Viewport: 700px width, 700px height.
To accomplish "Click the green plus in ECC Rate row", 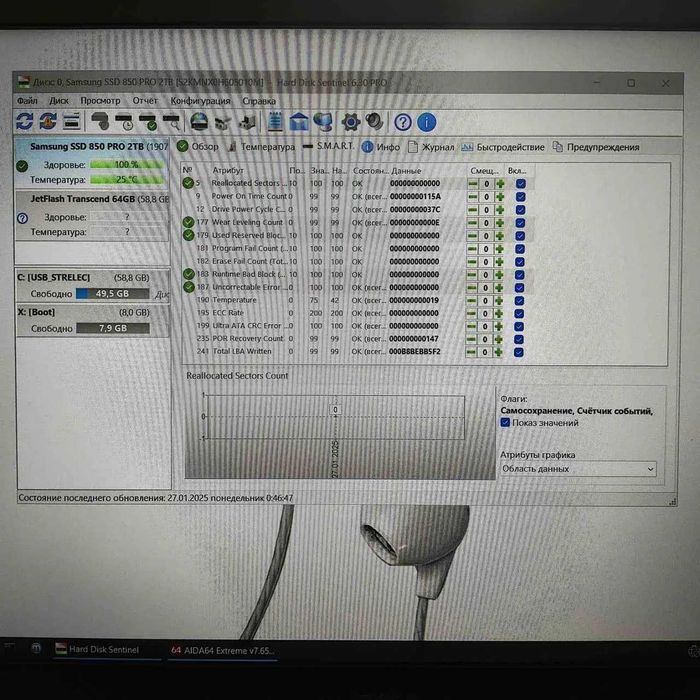I will pos(499,313).
